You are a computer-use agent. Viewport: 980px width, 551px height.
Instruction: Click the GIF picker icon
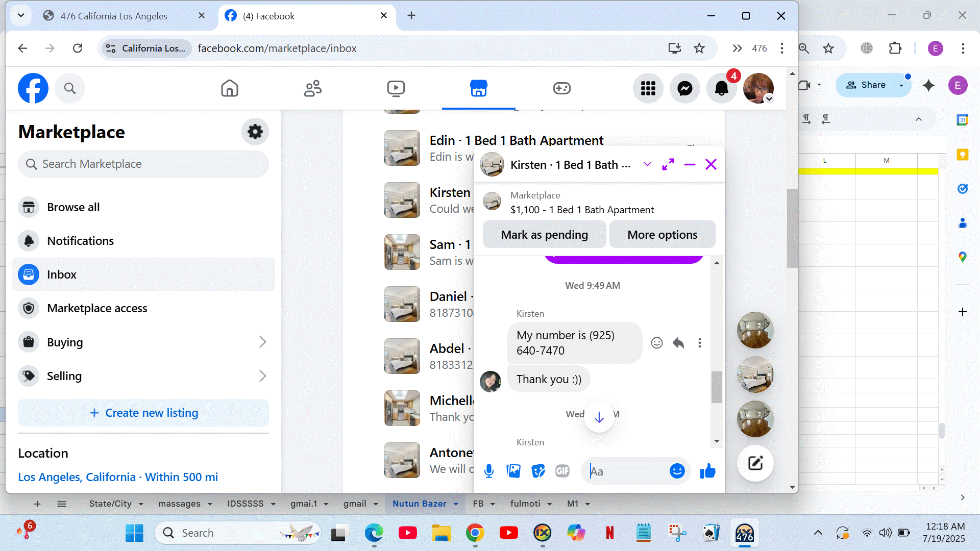click(x=562, y=471)
